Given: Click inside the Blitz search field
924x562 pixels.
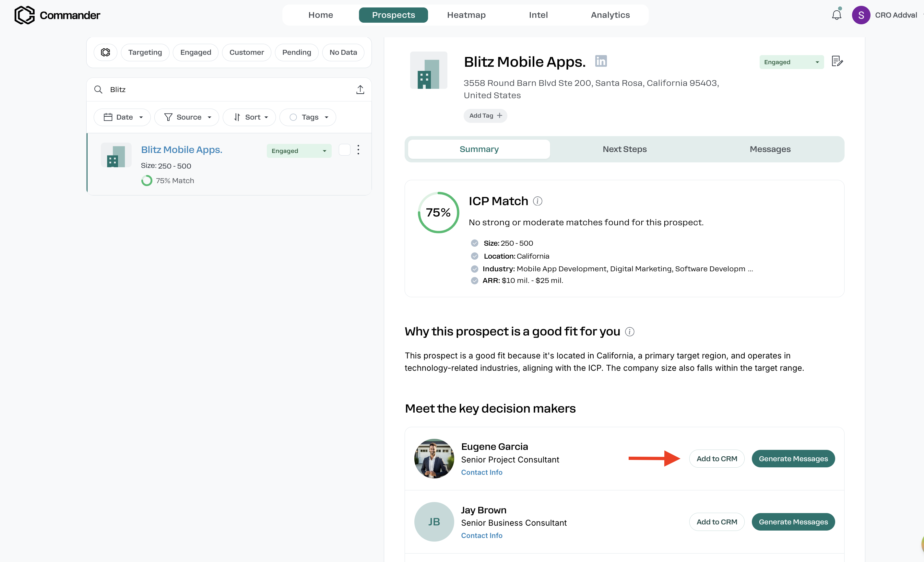Looking at the screenshot, I should point(187,89).
